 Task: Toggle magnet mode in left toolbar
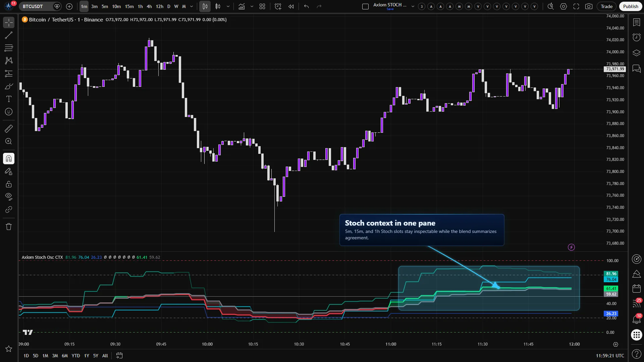9,159
